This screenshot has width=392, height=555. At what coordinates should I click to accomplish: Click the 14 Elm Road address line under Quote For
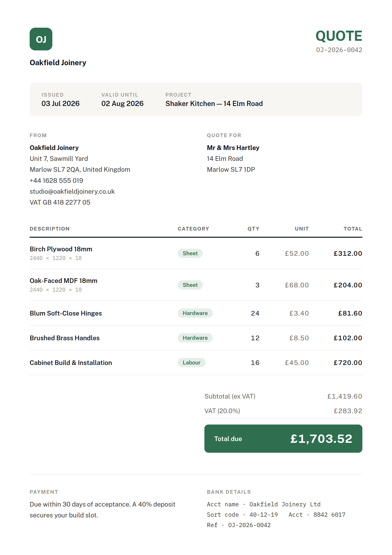pos(225,159)
